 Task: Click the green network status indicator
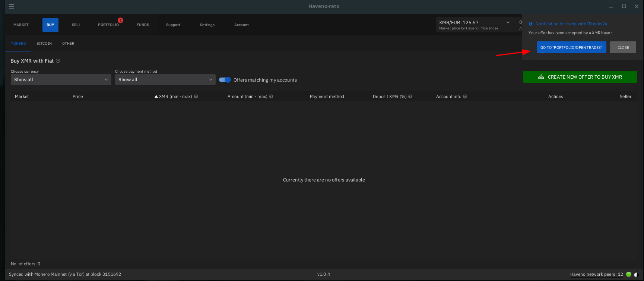pyautogui.click(x=629, y=274)
